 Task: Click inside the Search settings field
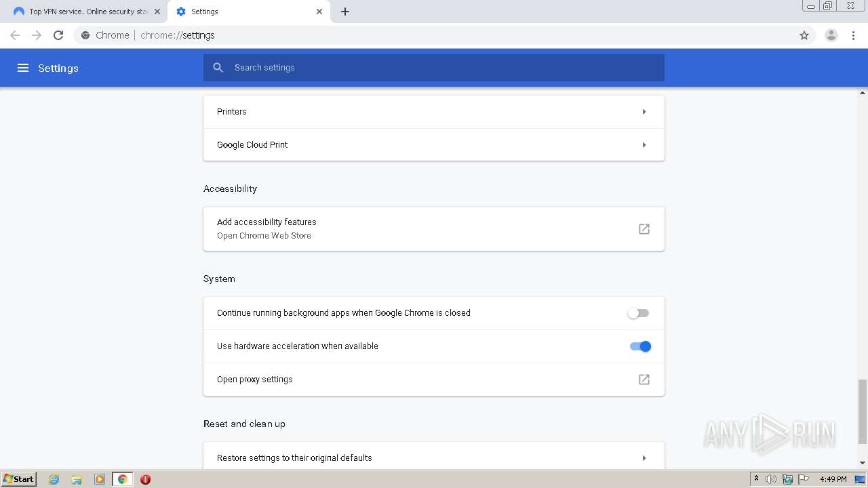[434, 68]
